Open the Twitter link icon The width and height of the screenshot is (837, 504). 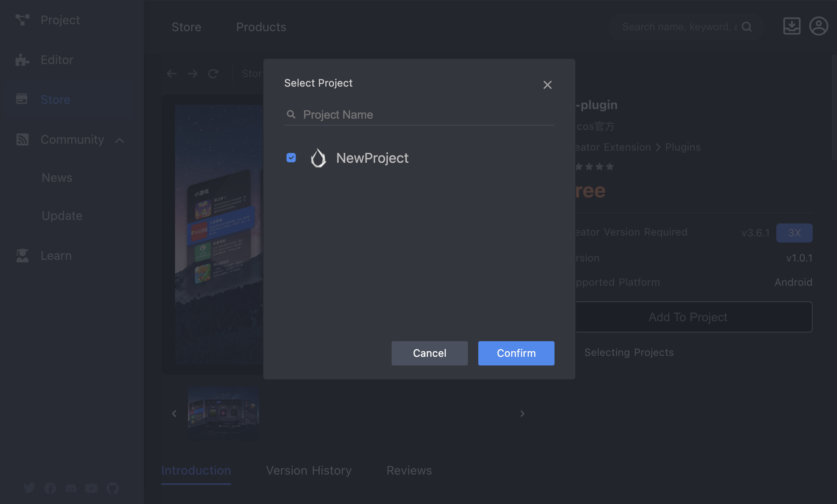pos(29,488)
